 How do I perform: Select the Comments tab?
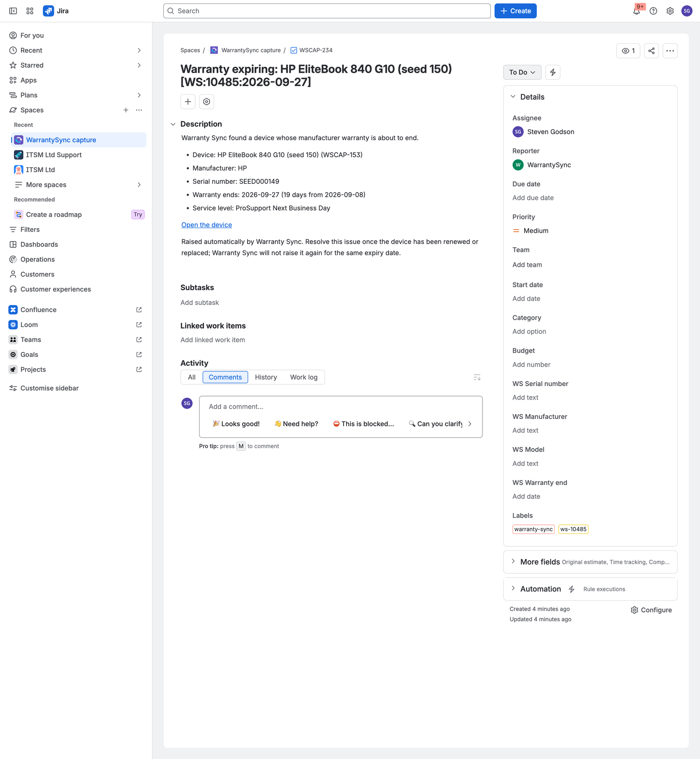click(x=225, y=377)
